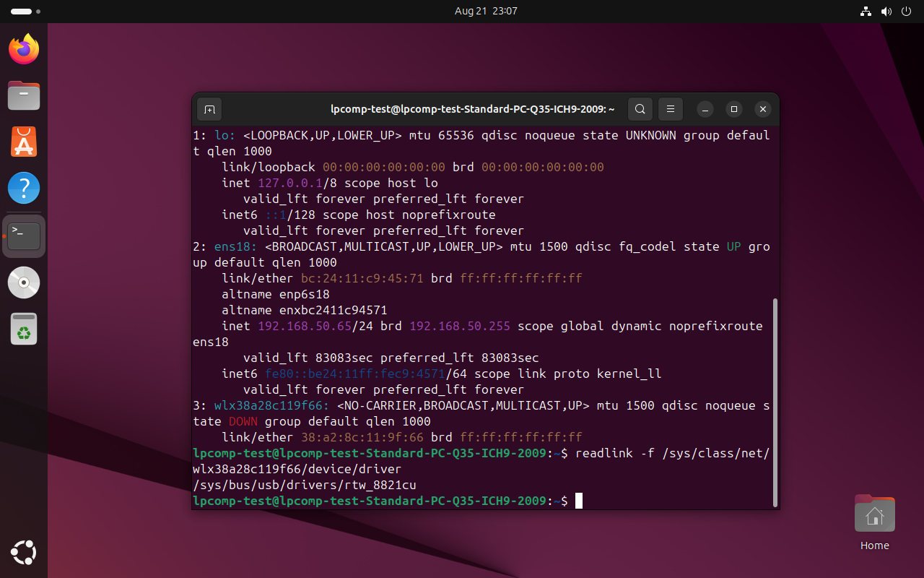924x578 pixels.
Task: Launch Ubuntu App Center from dock
Action: [24, 142]
